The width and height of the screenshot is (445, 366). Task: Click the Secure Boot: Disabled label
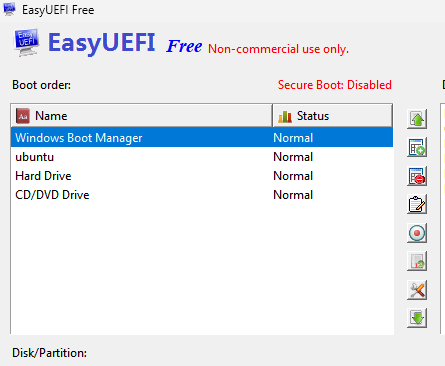point(335,85)
